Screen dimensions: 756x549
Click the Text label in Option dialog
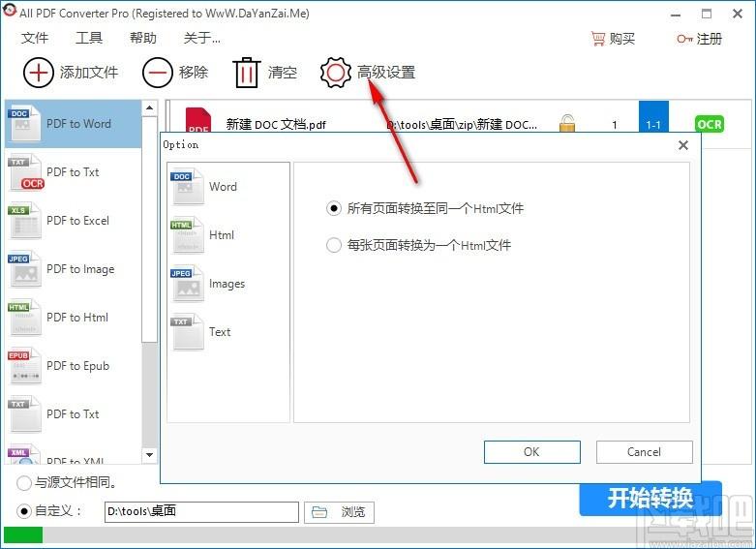click(x=220, y=332)
